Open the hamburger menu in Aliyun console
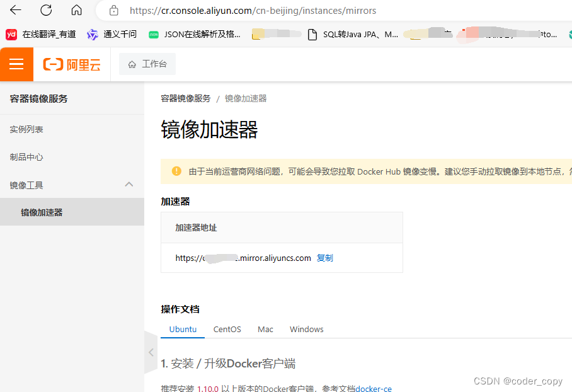The height and width of the screenshot is (392, 572). pyautogui.click(x=16, y=64)
